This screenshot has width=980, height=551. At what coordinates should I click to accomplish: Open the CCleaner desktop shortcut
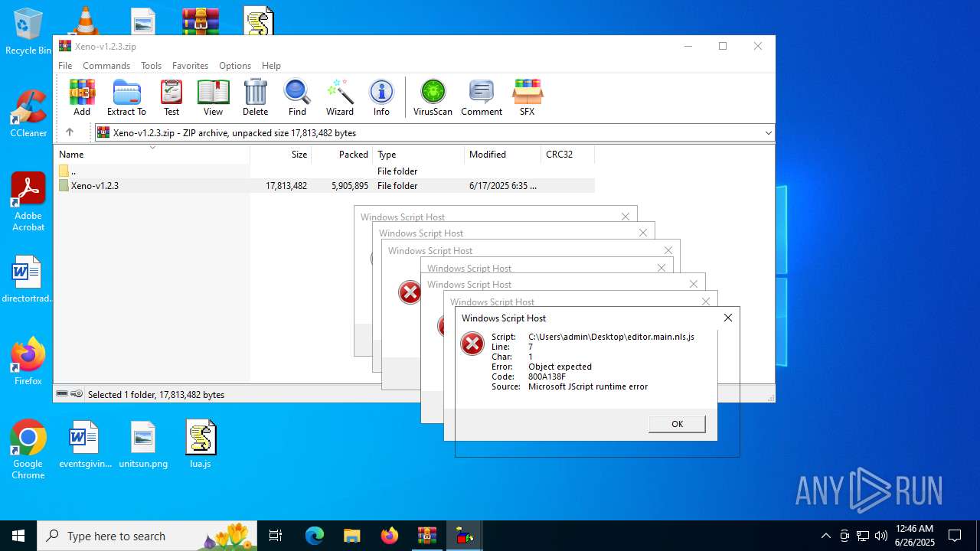pyautogui.click(x=28, y=114)
